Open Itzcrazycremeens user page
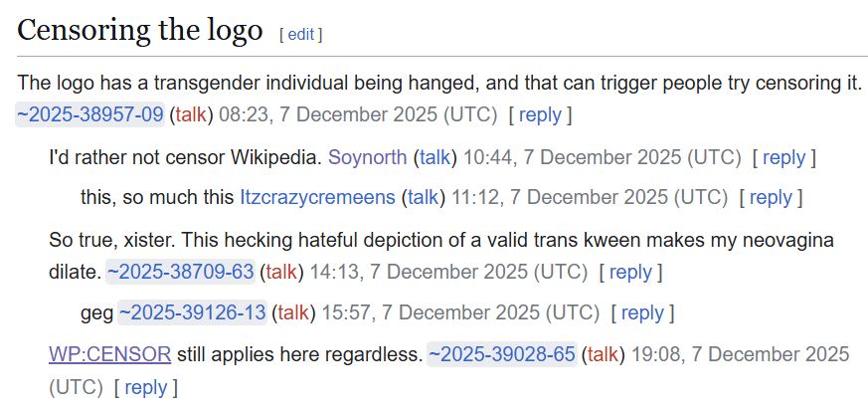 (317, 197)
